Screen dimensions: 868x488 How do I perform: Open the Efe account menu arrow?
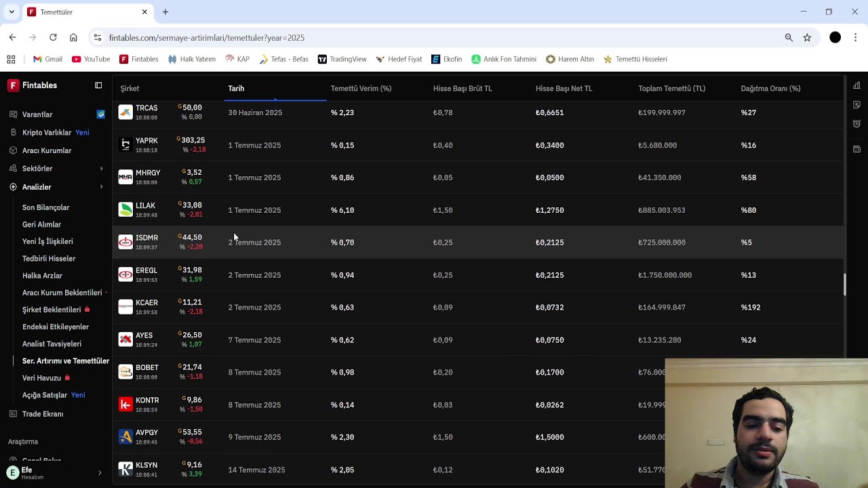click(100, 472)
